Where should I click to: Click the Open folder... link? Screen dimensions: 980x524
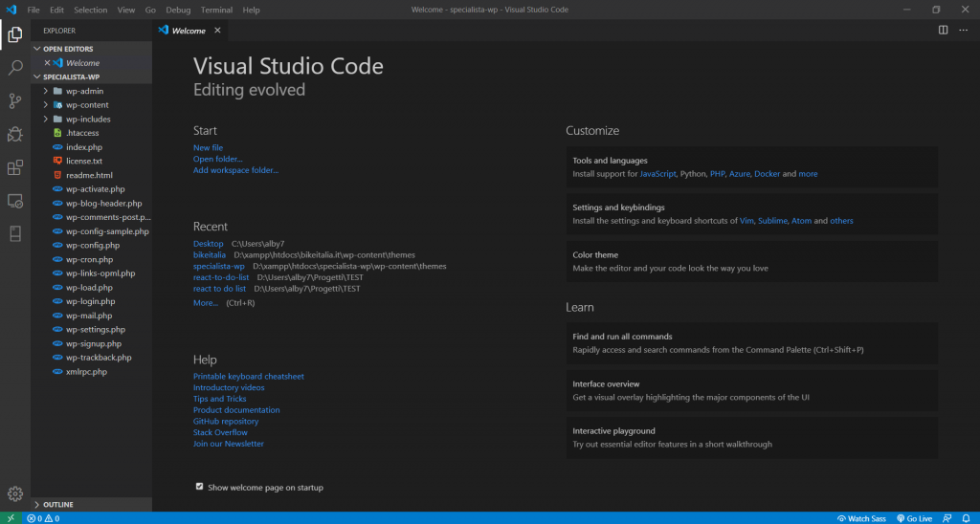point(217,159)
